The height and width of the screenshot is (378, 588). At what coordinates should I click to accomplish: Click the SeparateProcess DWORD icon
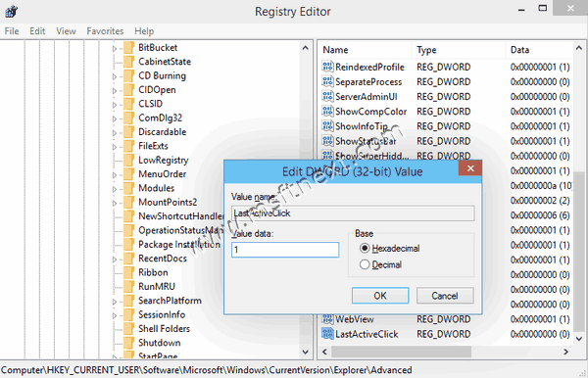[x=327, y=81]
